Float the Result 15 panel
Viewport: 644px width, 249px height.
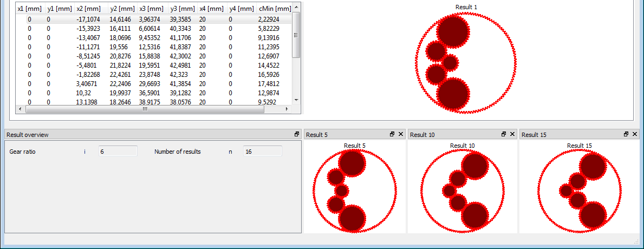[627, 134]
